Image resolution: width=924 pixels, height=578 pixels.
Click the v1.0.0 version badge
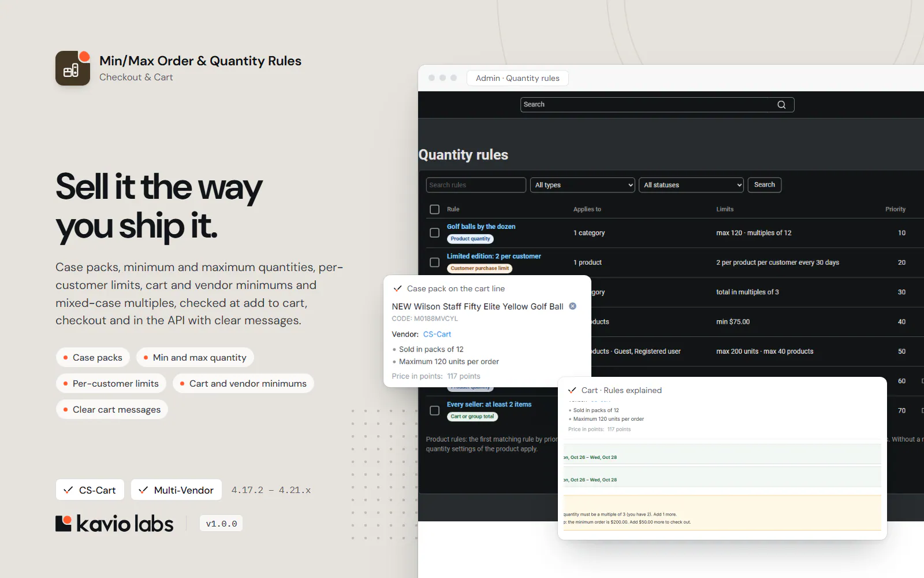pos(222,524)
